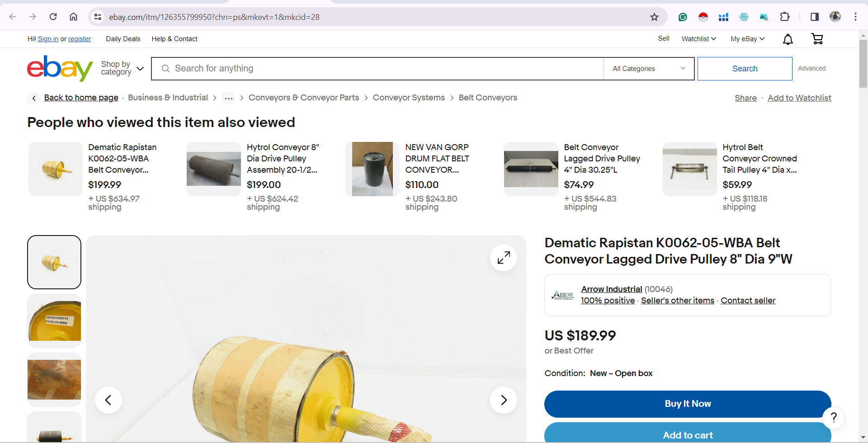Open the Chrome profile avatar
The image size is (868, 443).
835,17
